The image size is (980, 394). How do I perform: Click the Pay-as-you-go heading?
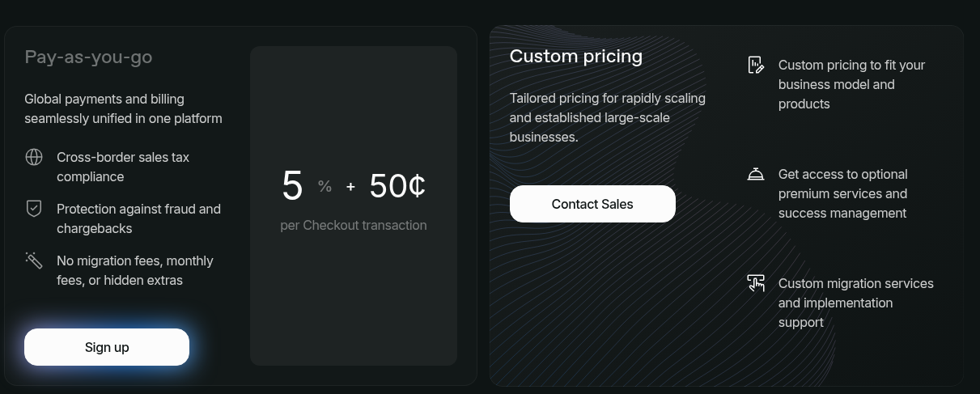(88, 57)
